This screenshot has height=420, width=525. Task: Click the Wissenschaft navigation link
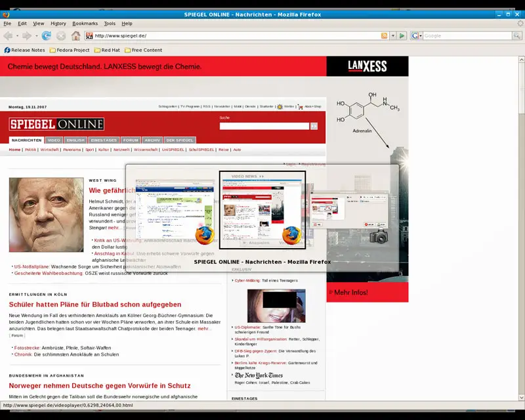pos(146,150)
